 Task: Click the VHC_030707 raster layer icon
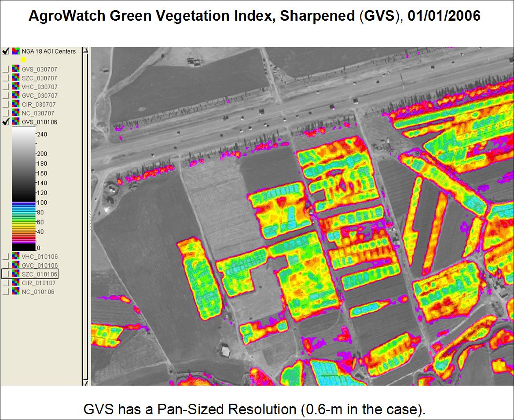(16, 87)
